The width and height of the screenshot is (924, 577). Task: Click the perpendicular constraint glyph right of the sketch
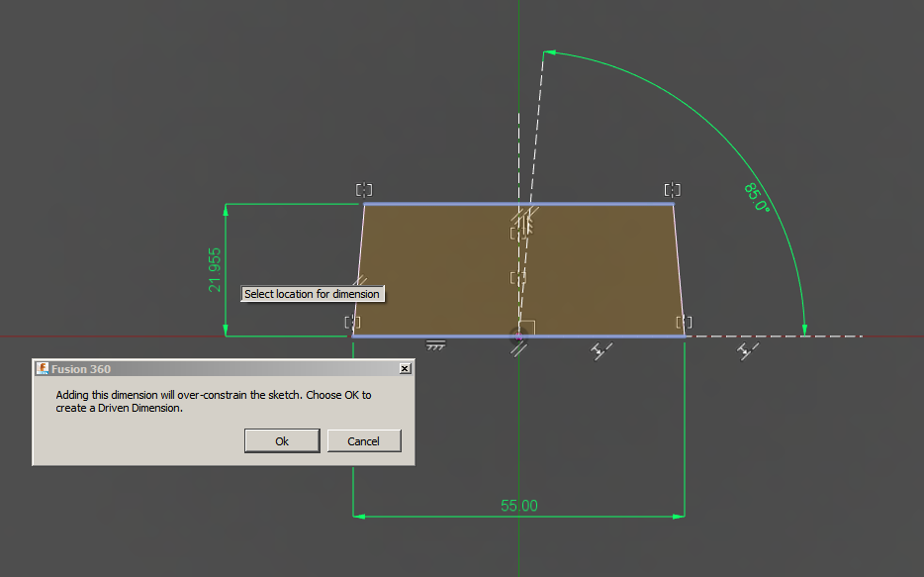coord(601,348)
